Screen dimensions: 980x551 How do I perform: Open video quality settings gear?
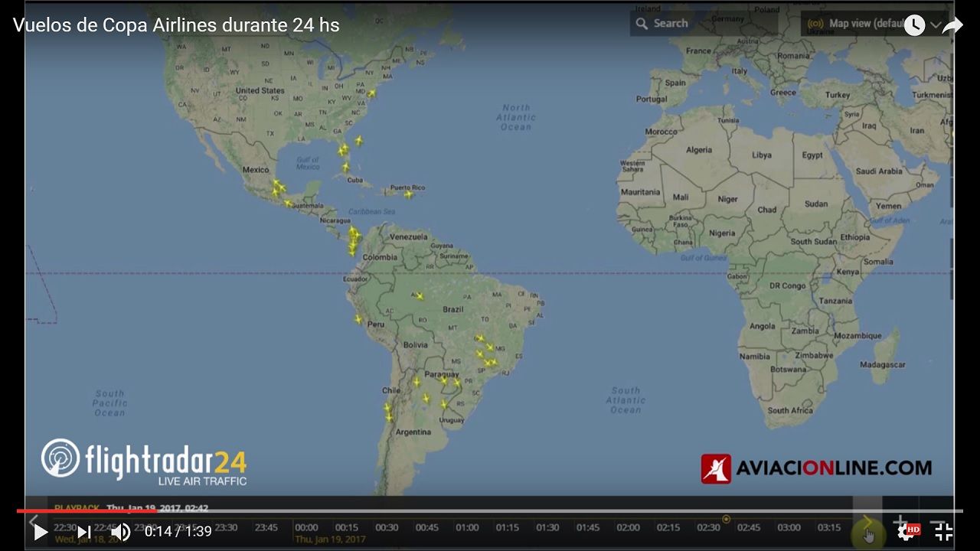tap(906, 532)
